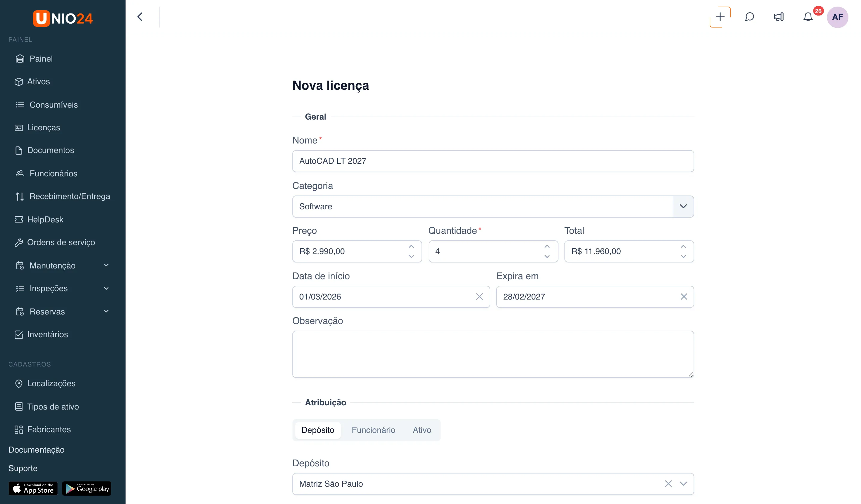Clear the Data de início date
Image resolution: width=861 pixels, height=504 pixels.
click(x=479, y=297)
